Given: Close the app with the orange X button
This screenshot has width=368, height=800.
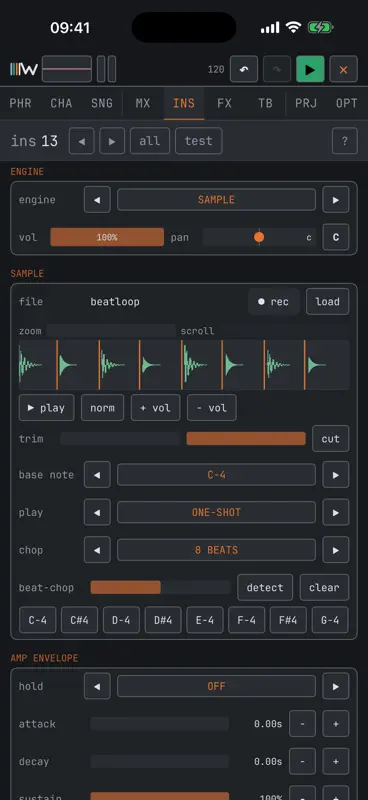Looking at the screenshot, I should pyautogui.click(x=344, y=69).
